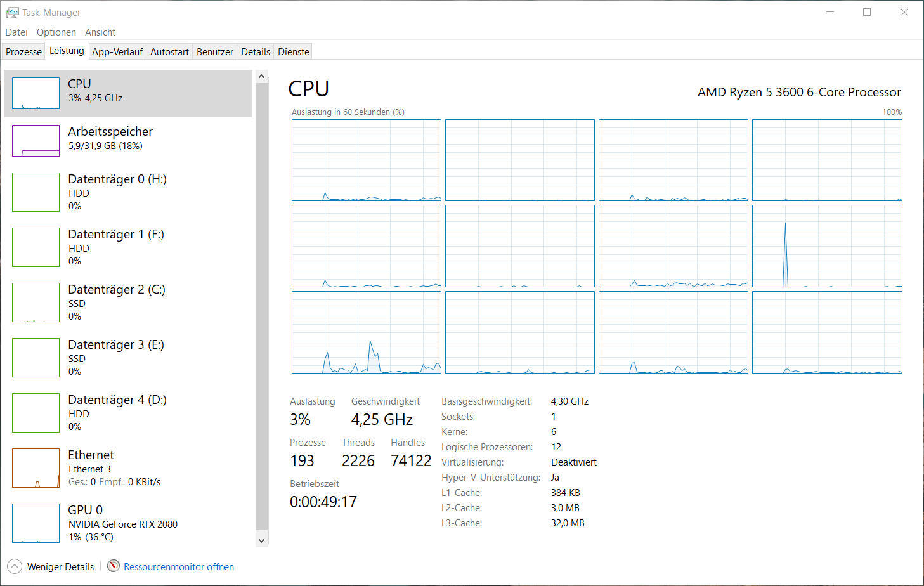Click sidebar scrollbar up arrow
924x586 pixels.
point(262,77)
